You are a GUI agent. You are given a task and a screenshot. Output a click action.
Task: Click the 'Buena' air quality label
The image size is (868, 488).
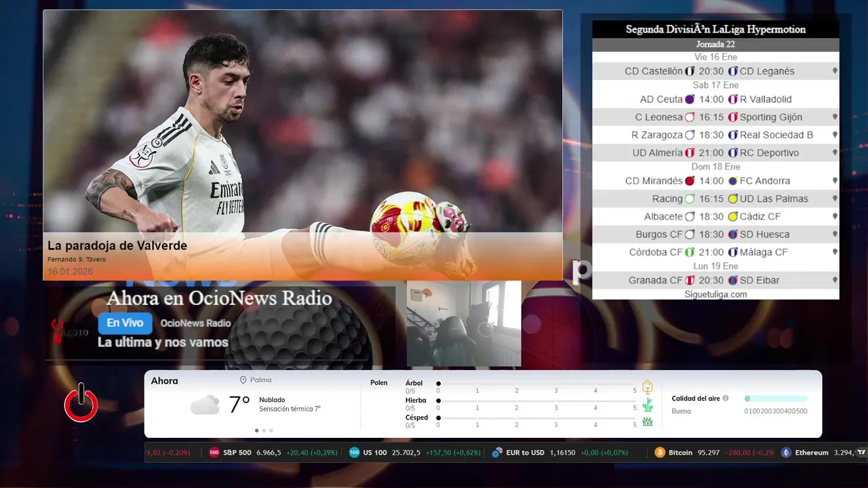681,411
